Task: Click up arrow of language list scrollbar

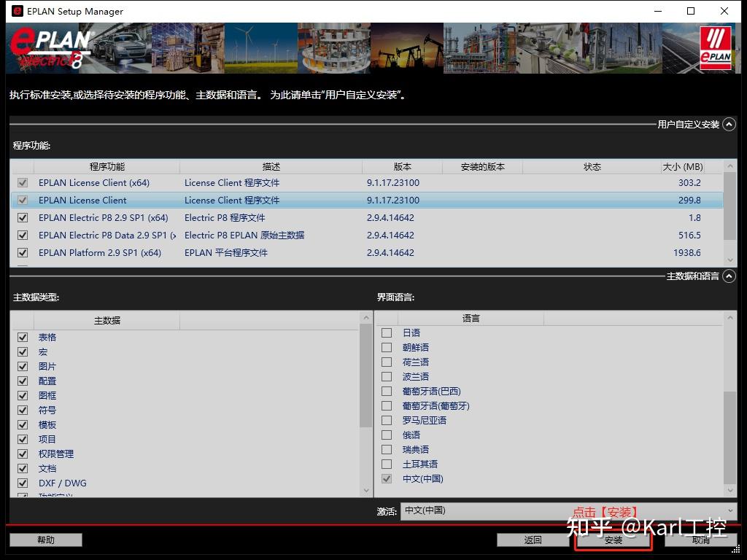Action: tap(729, 318)
